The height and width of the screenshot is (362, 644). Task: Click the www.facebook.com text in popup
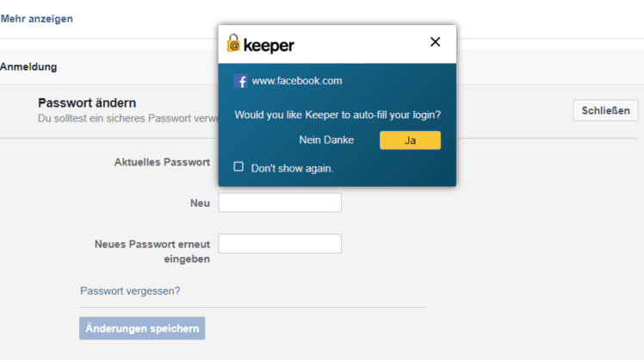point(297,81)
